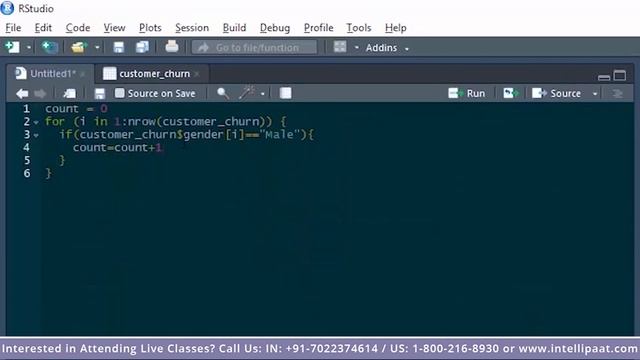
Task: Open the Source options dropdown arrow
Action: pos(595,94)
